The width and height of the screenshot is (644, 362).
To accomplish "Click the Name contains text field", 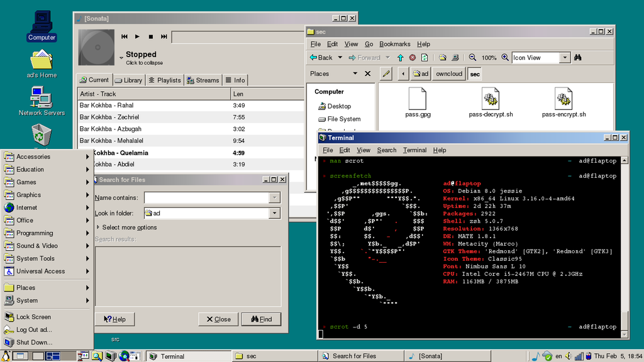I will [206, 198].
